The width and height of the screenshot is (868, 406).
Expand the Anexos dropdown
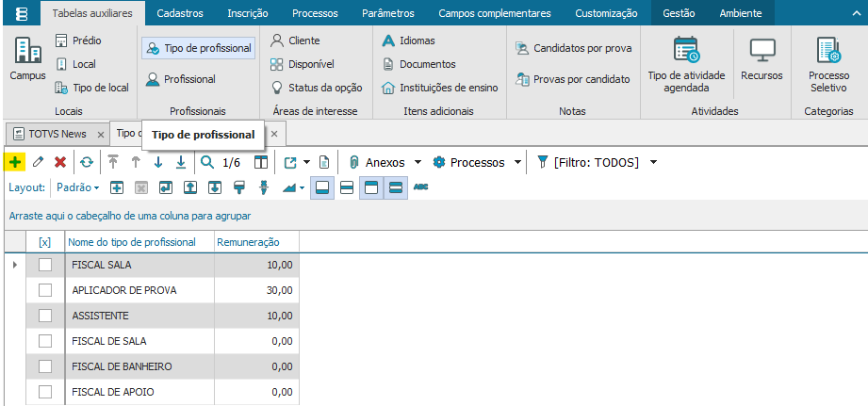click(418, 162)
